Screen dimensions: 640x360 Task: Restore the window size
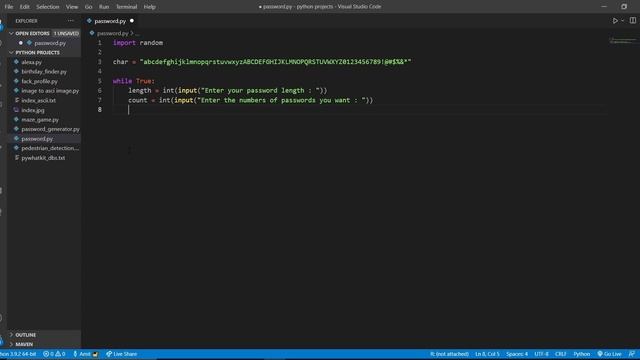tap(624, 7)
